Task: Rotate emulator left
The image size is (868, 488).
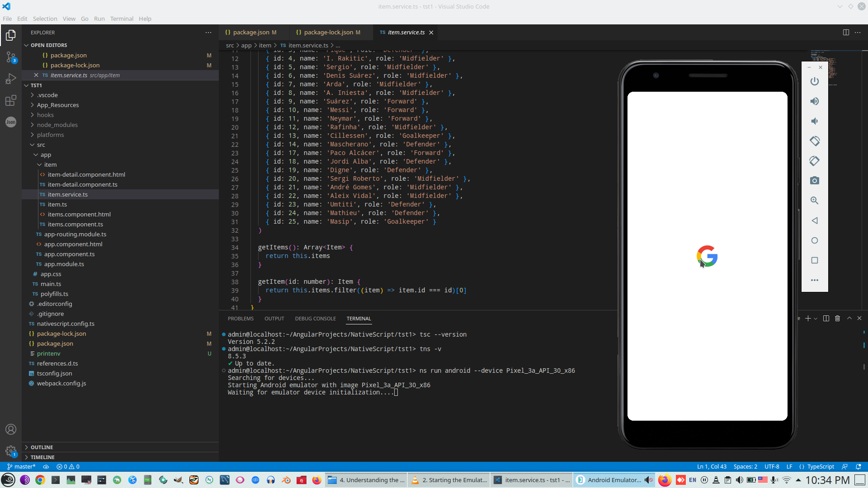Action: click(814, 141)
